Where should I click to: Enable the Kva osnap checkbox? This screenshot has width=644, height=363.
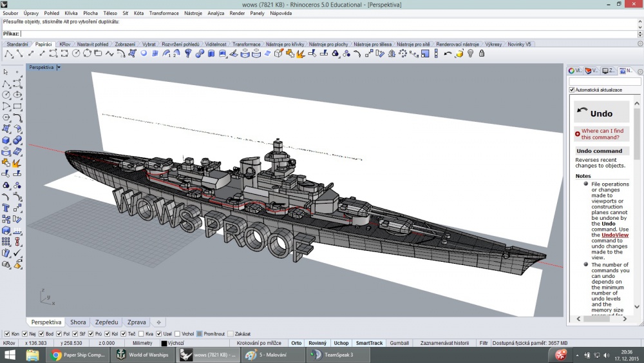pos(141,334)
